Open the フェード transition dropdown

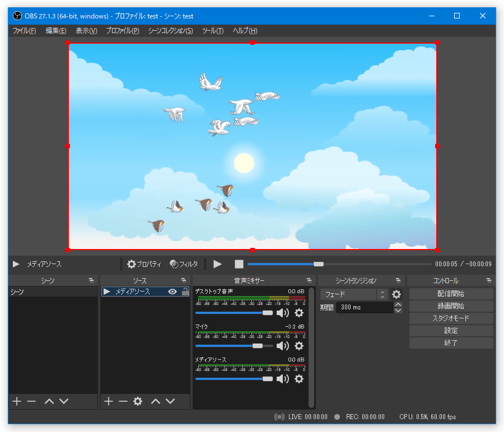pyautogui.click(x=354, y=294)
